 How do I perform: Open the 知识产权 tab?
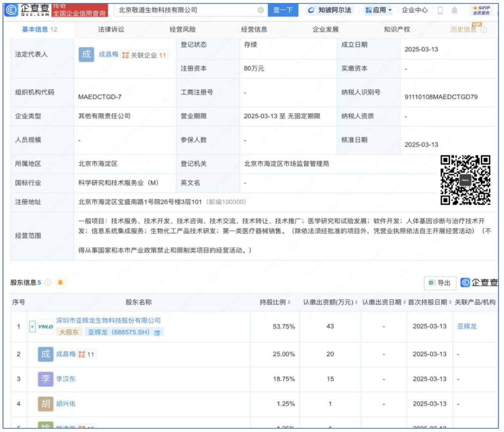397,30
